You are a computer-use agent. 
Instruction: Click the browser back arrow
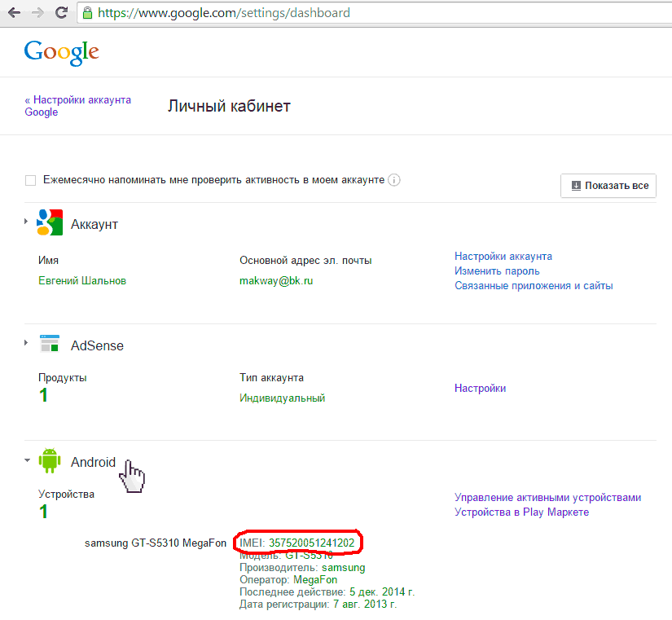click(14, 13)
